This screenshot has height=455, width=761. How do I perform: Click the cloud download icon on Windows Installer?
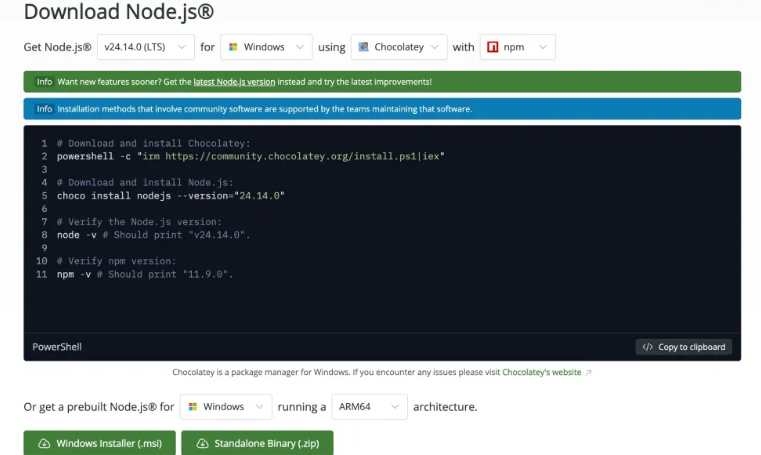(44, 443)
